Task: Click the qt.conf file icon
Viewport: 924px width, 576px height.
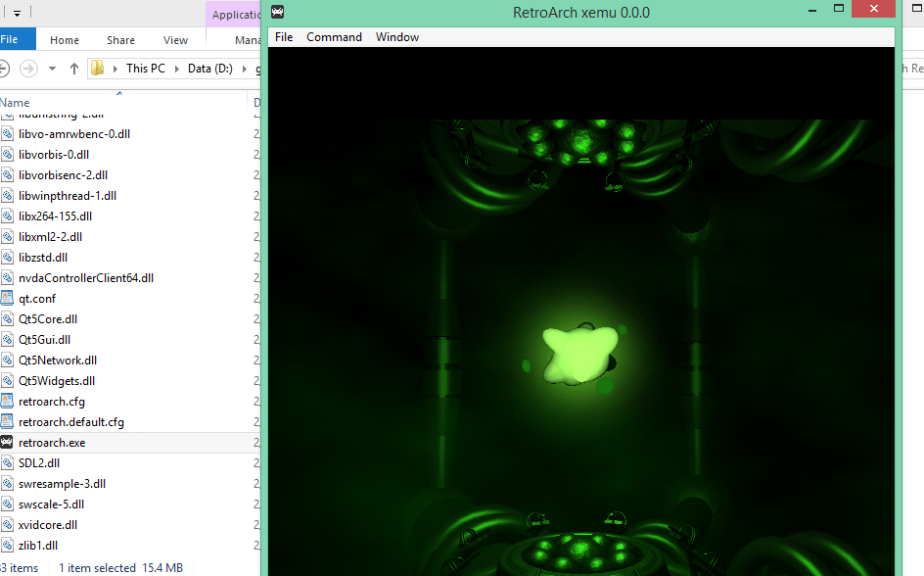Action: click(8, 299)
